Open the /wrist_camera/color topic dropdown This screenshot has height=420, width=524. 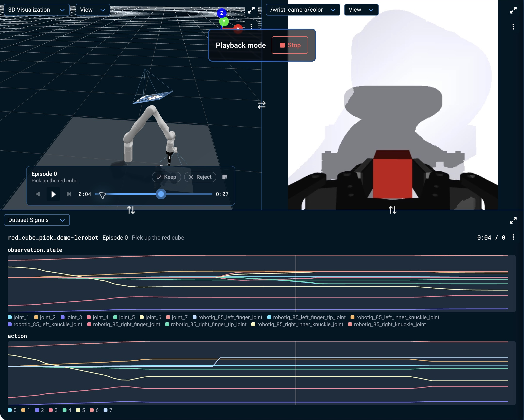point(303,10)
